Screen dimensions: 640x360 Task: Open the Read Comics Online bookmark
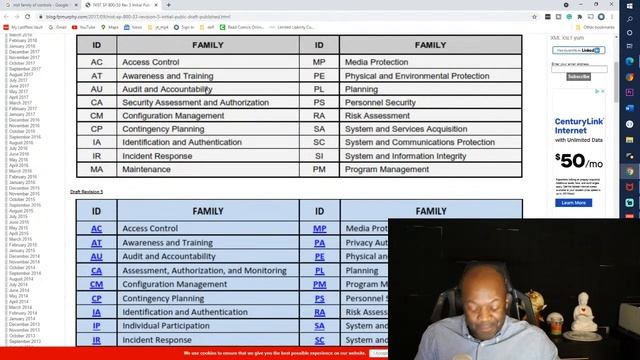[x=242, y=27]
